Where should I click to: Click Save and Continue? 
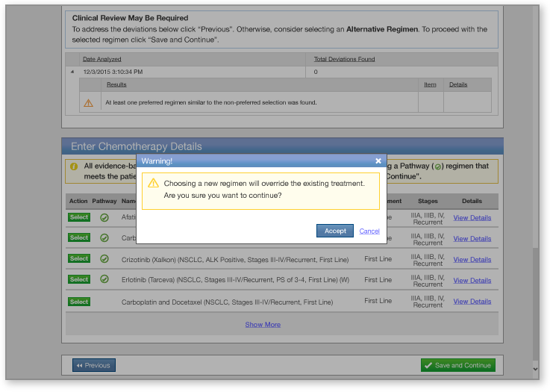(457, 365)
